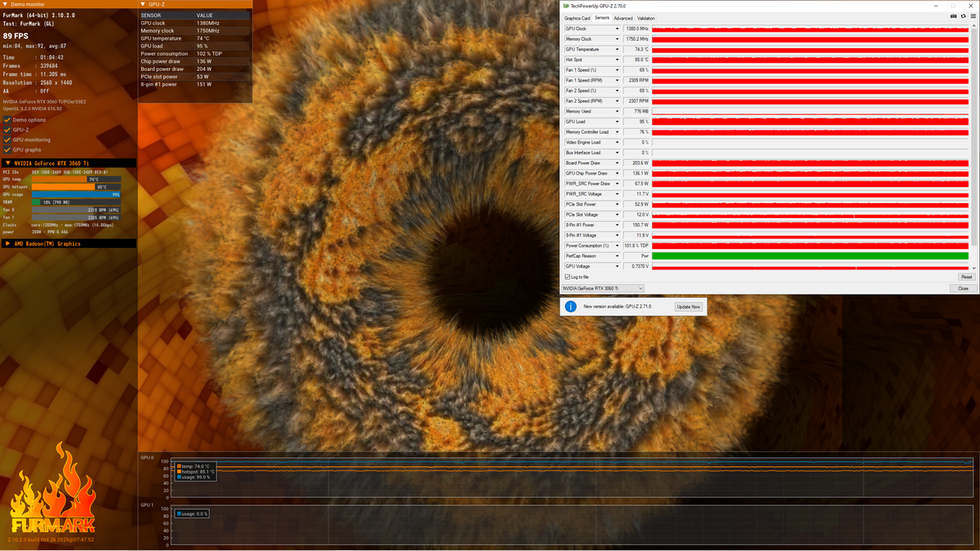Screen dimensions: 980x551
Task: Open the Fan 1 Speed (RPM) dropdown arrow
Action: click(617, 80)
